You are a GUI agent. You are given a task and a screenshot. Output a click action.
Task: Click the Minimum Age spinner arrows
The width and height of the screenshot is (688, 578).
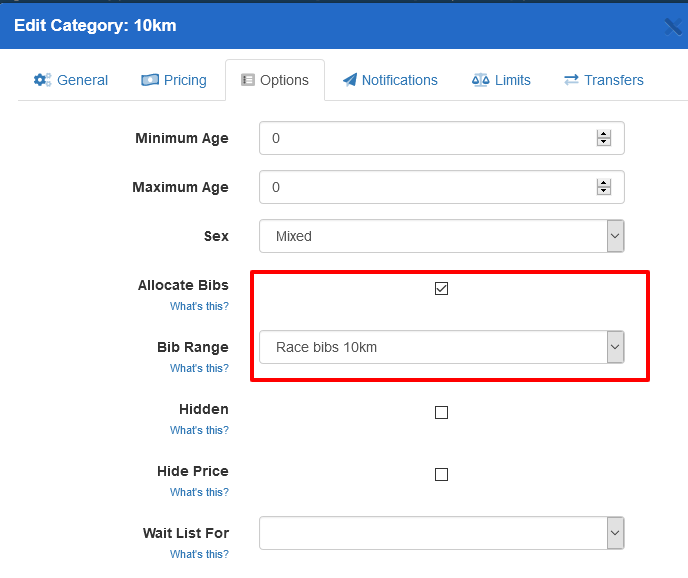[603, 138]
